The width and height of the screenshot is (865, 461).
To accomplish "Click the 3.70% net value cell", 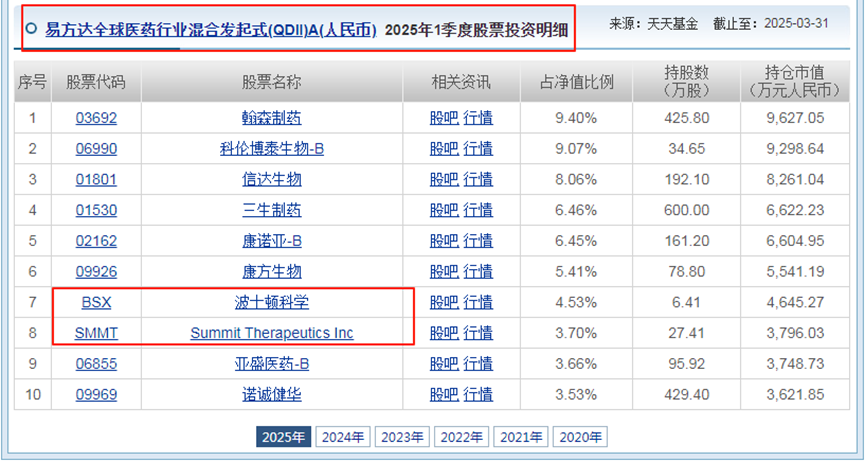I will [x=576, y=334].
